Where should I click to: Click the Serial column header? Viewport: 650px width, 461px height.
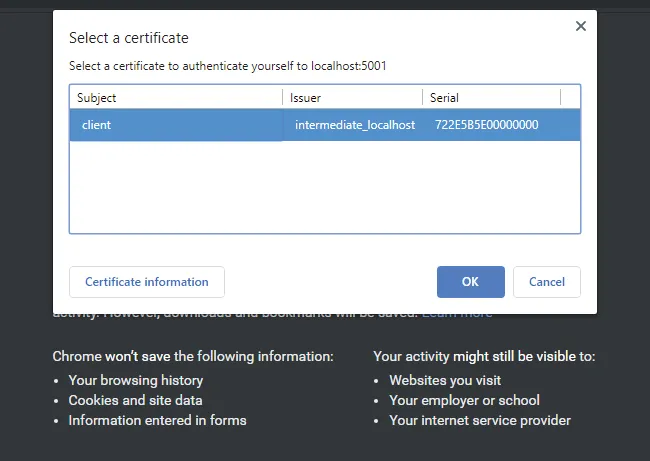(x=490, y=98)
